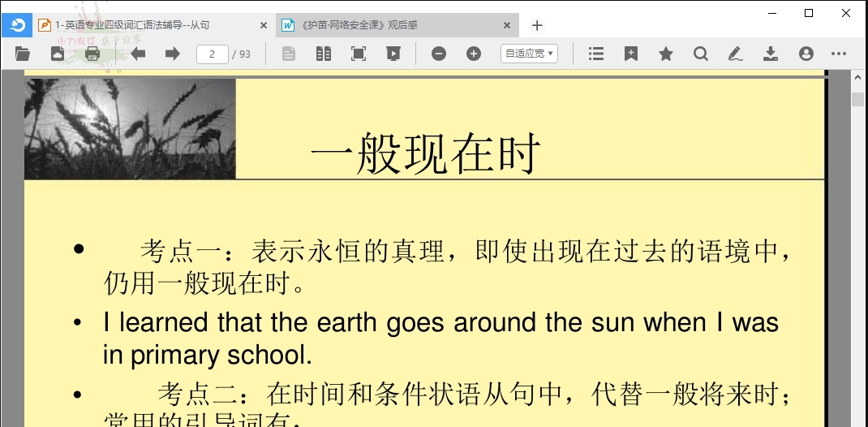Open user account icon
This screenshot has height=427, width=868.
[x=806, y=54]
